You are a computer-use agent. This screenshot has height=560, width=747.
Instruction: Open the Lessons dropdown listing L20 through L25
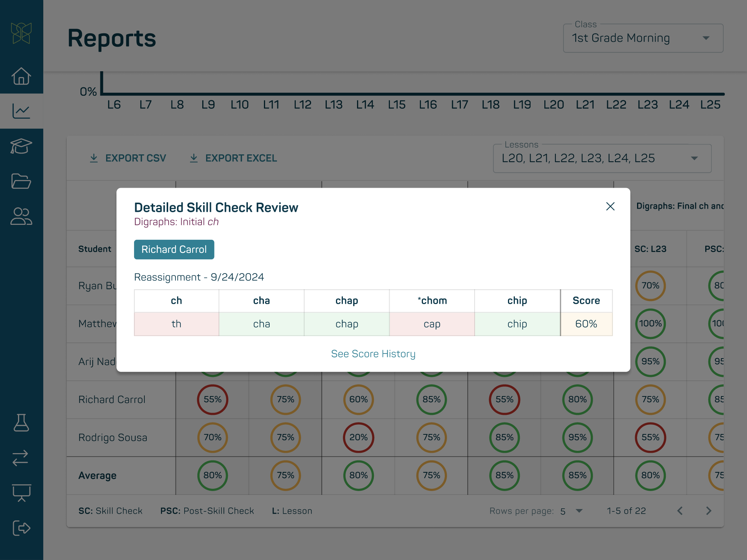point(602,158)
